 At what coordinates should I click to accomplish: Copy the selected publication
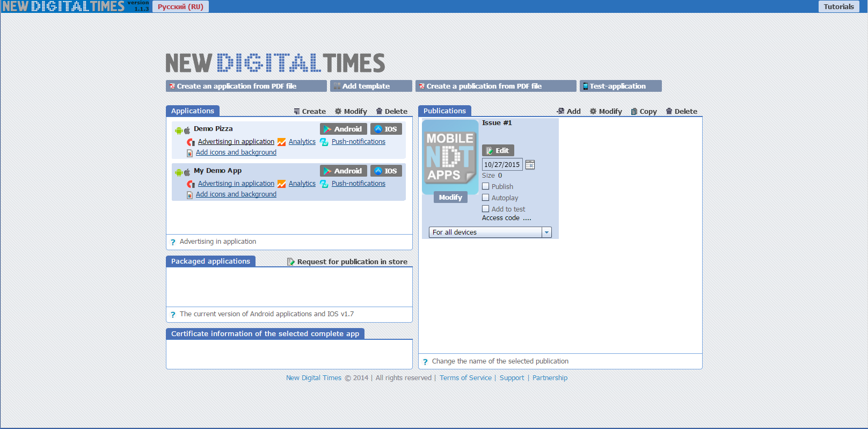point(644,112)
